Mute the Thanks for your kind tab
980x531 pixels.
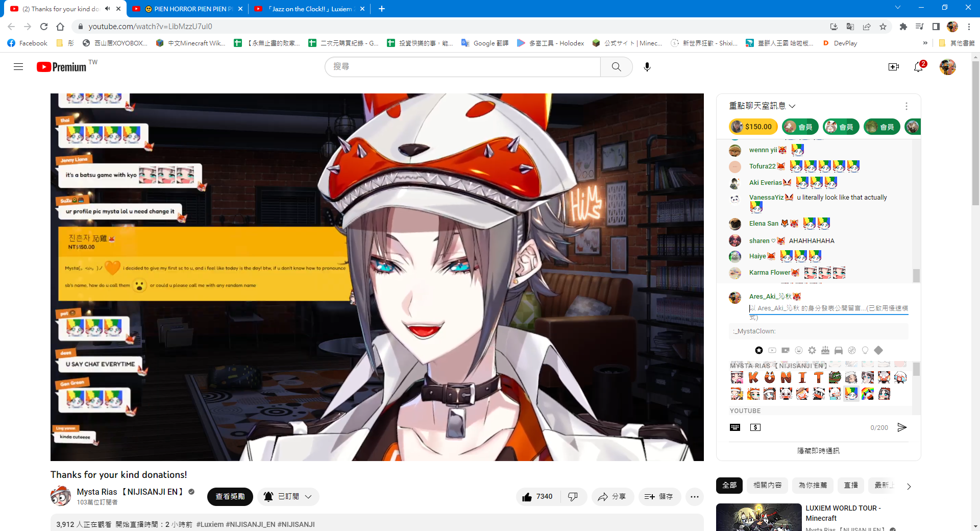coord(107,9)
